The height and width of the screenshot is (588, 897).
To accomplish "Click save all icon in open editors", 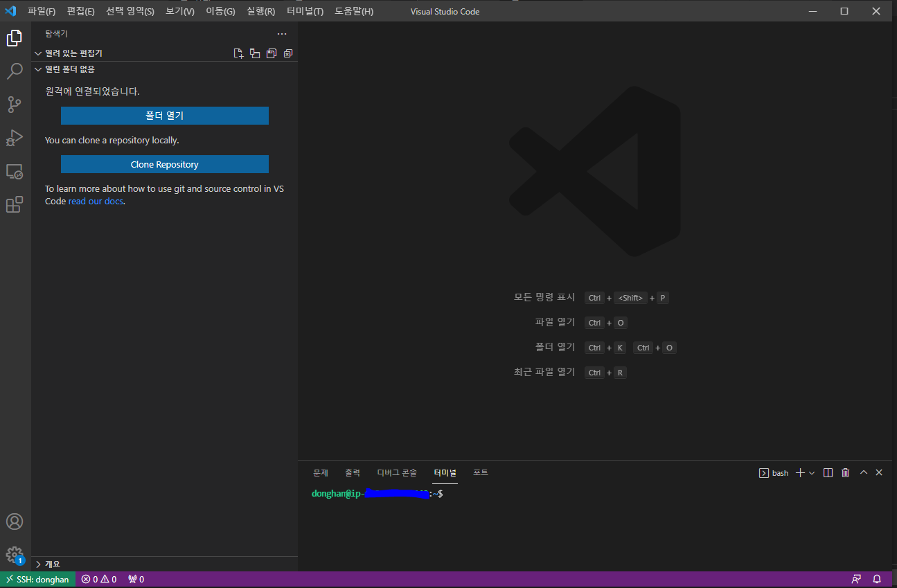I will click(272, 53).
